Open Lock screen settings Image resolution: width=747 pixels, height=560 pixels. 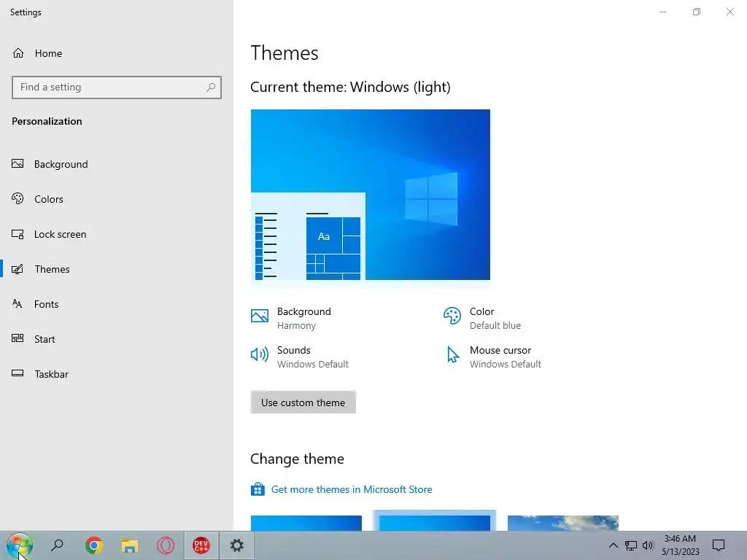pos(117,234)
